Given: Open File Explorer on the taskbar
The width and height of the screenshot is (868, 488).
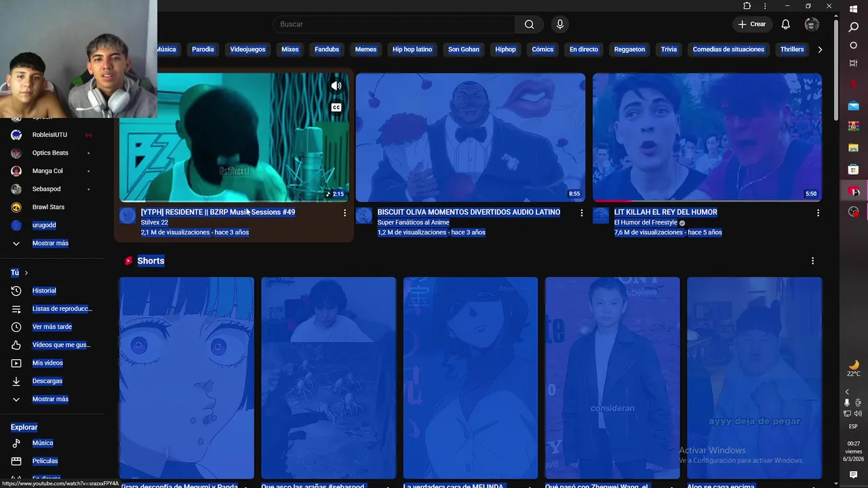Looking at the screenshot, I should (854, 148).
